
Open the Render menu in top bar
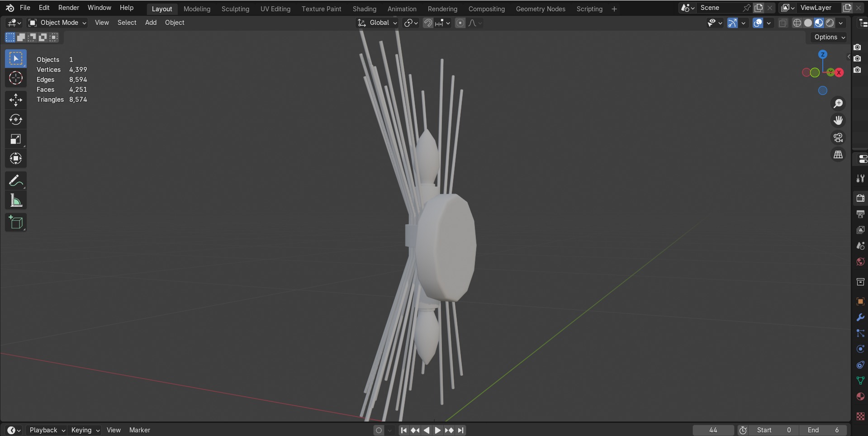69,8
